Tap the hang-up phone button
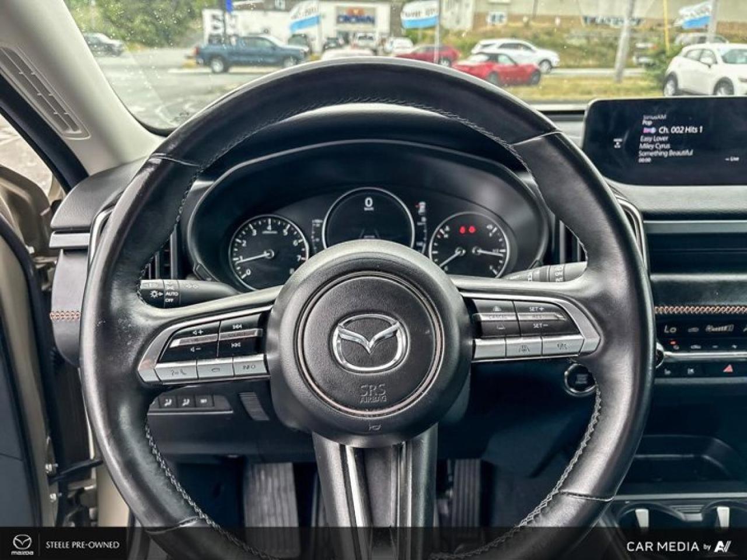Screen dimensions: 747x560 tap(215, 369)
